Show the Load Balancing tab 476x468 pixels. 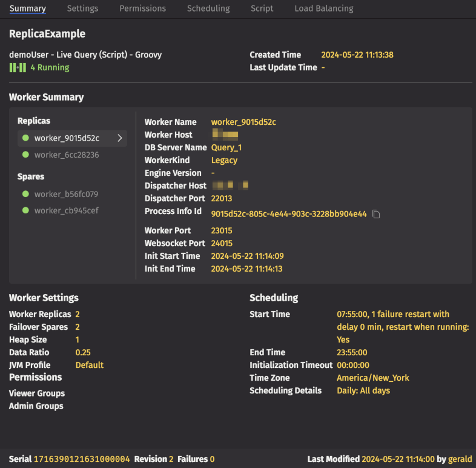click(323, 8)
